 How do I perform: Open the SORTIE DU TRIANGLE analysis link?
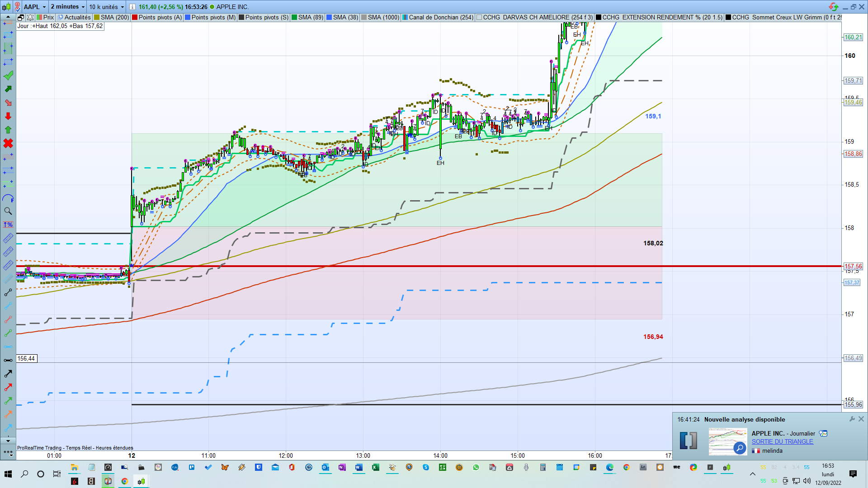tap(782, 441)
